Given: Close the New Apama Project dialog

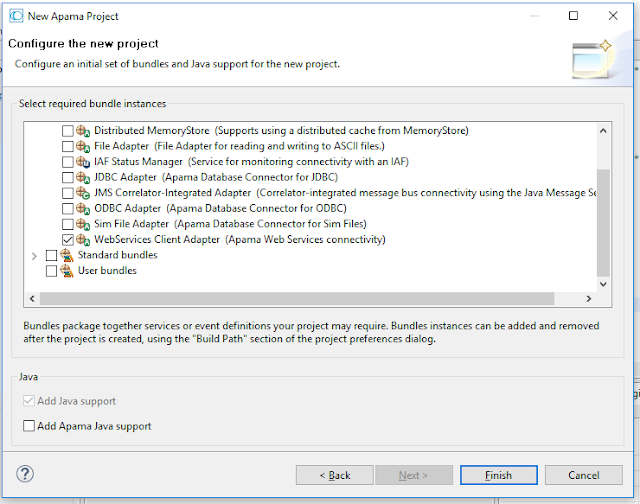Looking at the screenshot, I should tap(613, 16).
